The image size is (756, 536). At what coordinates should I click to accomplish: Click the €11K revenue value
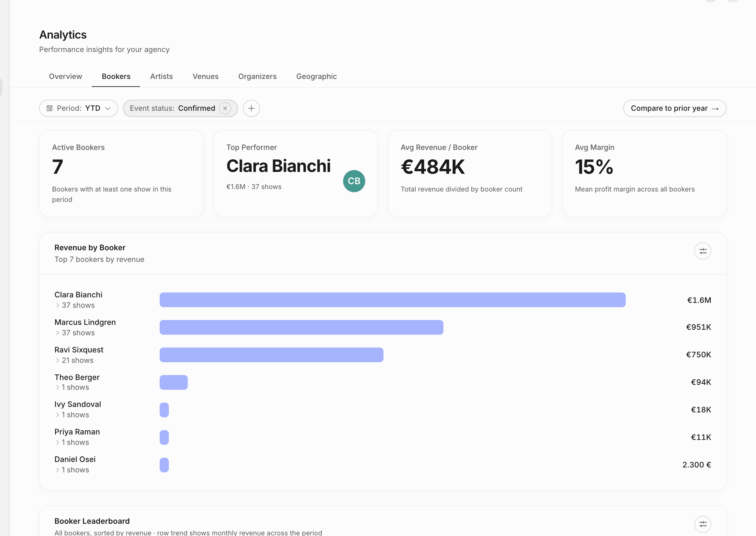point(701,437)
